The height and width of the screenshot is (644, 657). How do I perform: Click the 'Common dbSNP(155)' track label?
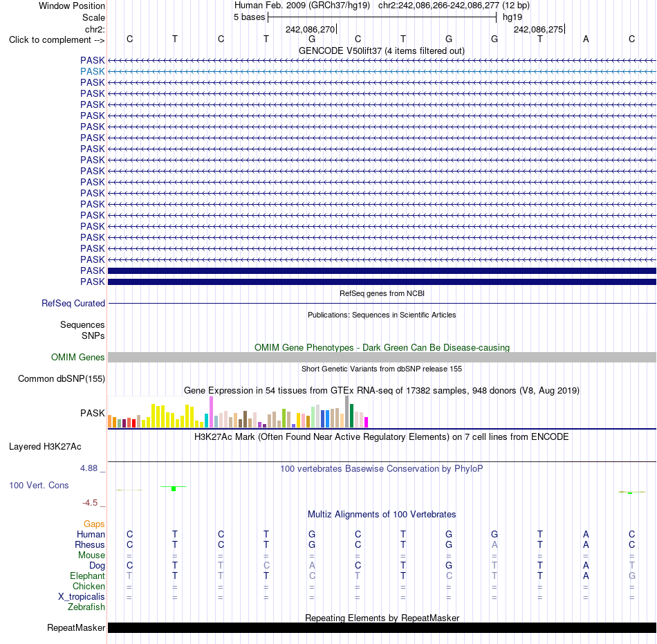(x=61, y=379)
